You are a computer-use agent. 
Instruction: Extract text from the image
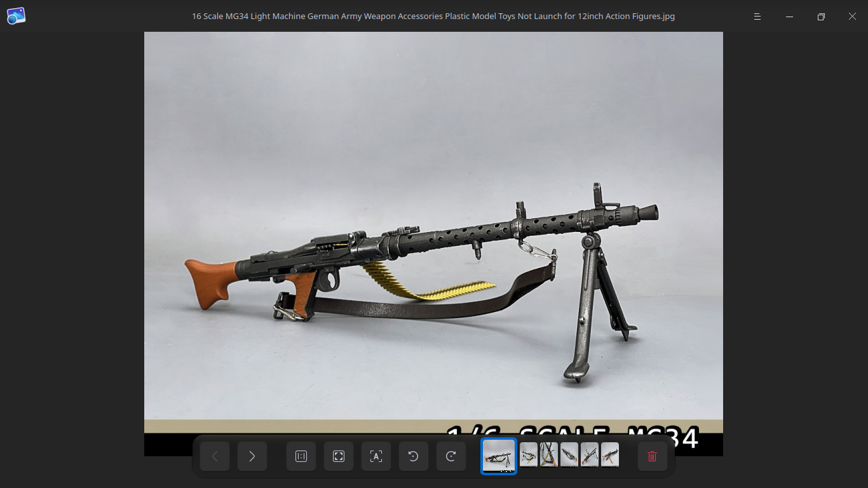point(376,456)
